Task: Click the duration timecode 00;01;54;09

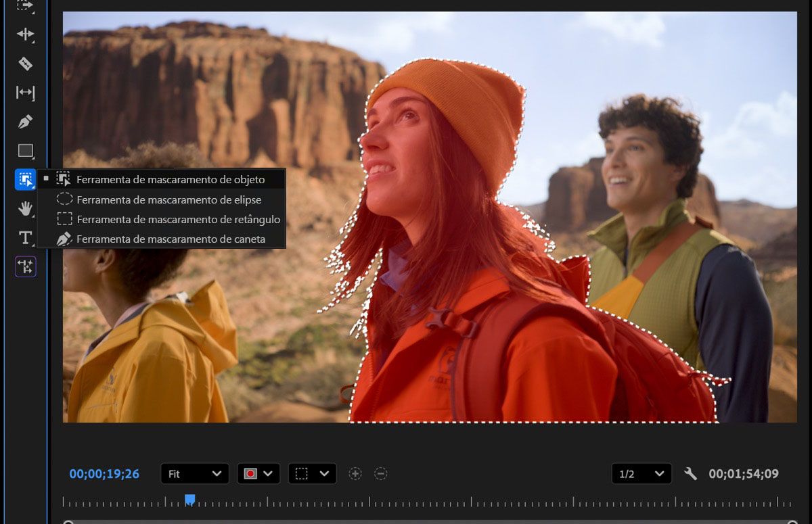Action: 744,474
